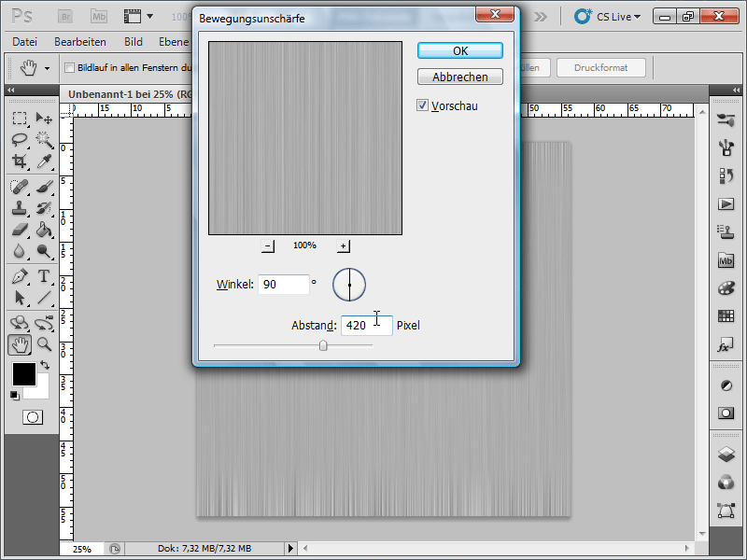Select the Paint Bucket tool
Viewport: 747px width, 560px height.
[x=44, y=230]
